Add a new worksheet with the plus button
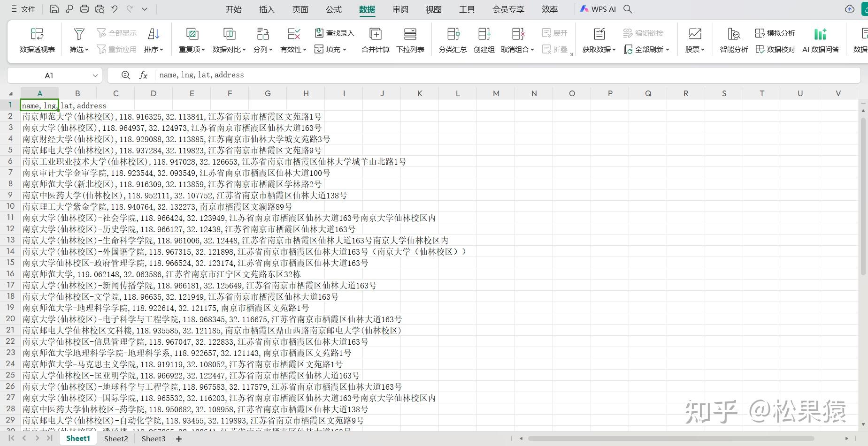868x446 pixels. pyautogui.click(x=178, y=438)
